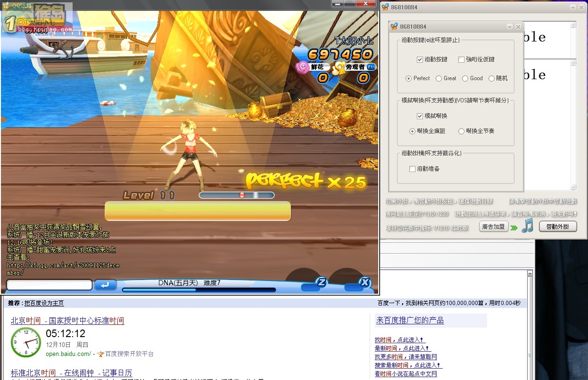
Task: Click the butterfly icon in the outer 86810084 title bar
Action: 386,7
